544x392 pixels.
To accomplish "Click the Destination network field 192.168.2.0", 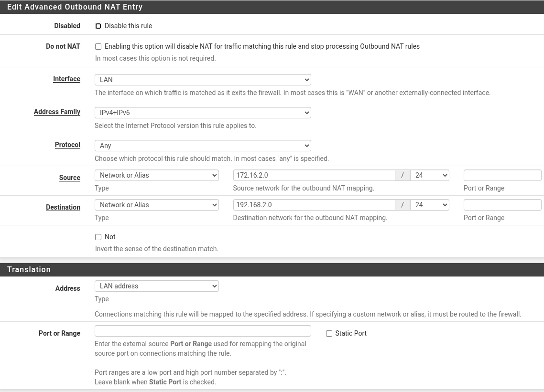I will coord(314,205).
